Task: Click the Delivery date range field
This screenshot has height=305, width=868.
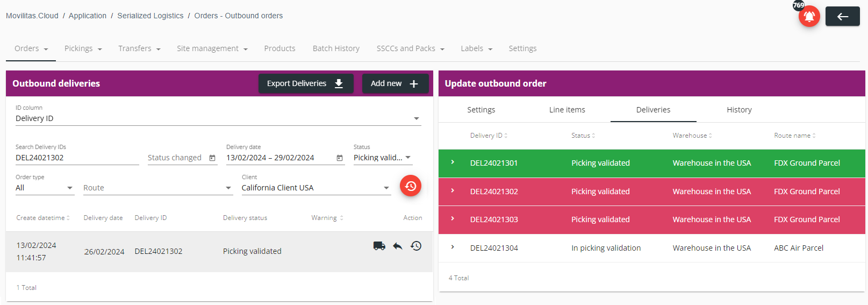Action: tap(285, 158)
